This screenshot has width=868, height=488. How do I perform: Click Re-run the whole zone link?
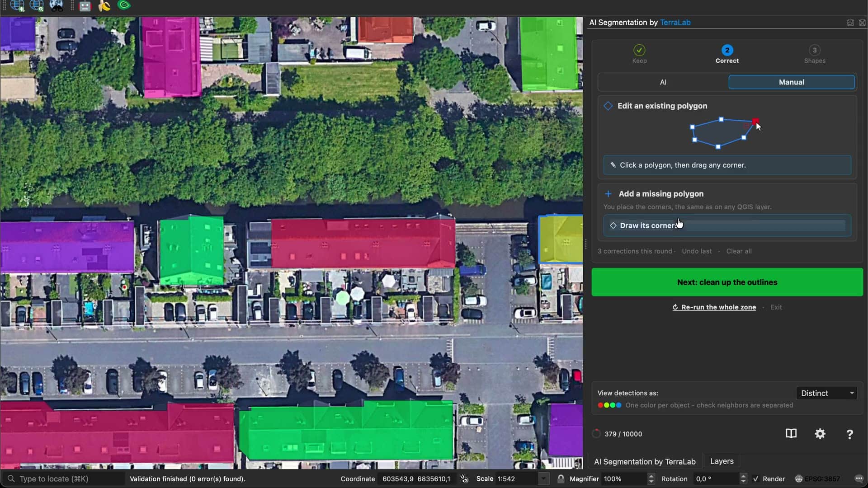click(x=714, y=307)
